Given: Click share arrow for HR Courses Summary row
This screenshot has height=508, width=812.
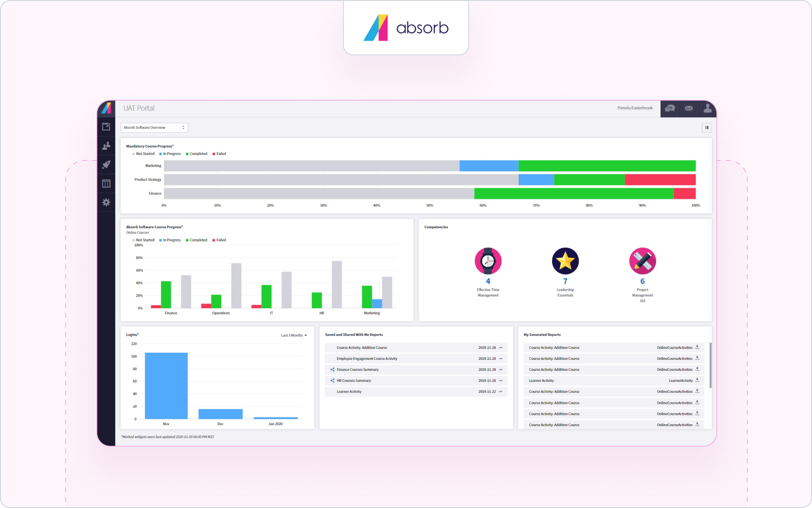Looking at the screenshot, I should pos(500,381).
